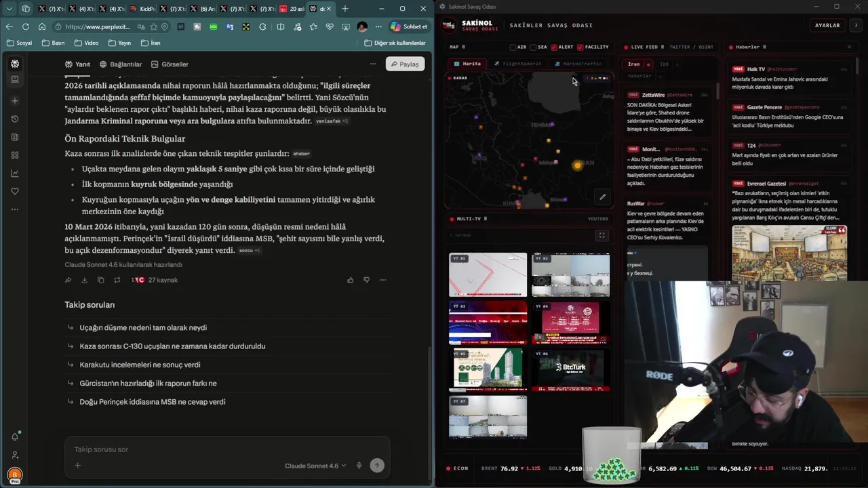Open the browser favorites list icon

click(x=313, y=26)
